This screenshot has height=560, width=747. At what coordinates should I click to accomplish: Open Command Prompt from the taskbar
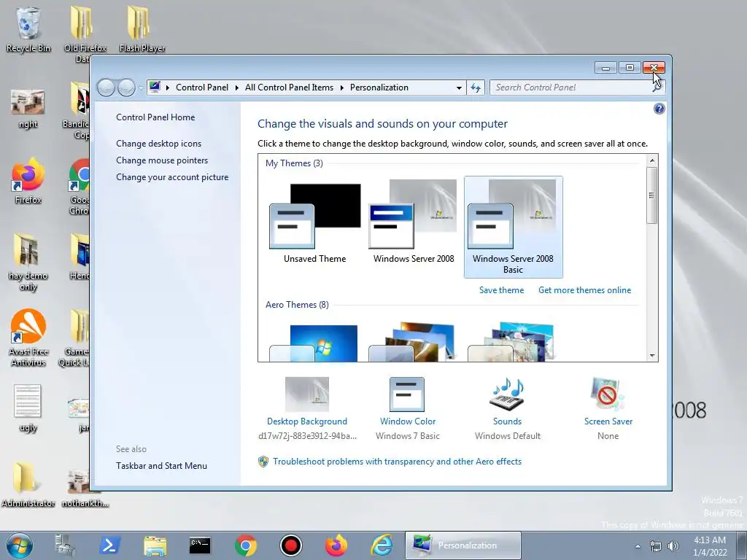(x=200, y=545)
